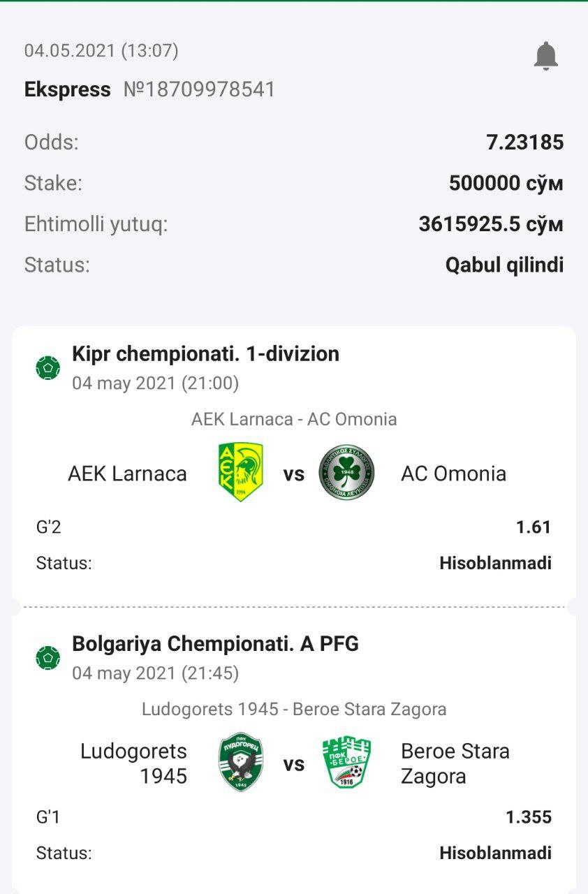588x894 pixels.
Task: Click the Beroe Stara Zagora crest
Action: [346, 763]
